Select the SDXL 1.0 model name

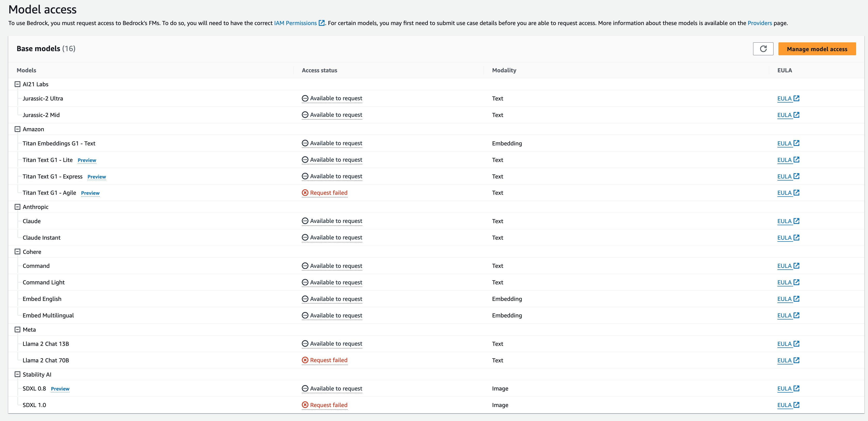[34, 405]
